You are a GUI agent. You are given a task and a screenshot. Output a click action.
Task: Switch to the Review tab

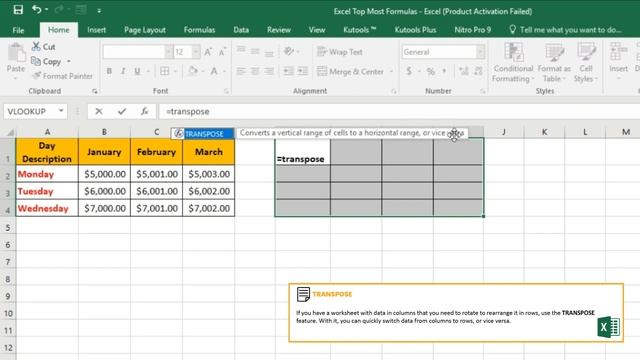(x=279, y=30)
